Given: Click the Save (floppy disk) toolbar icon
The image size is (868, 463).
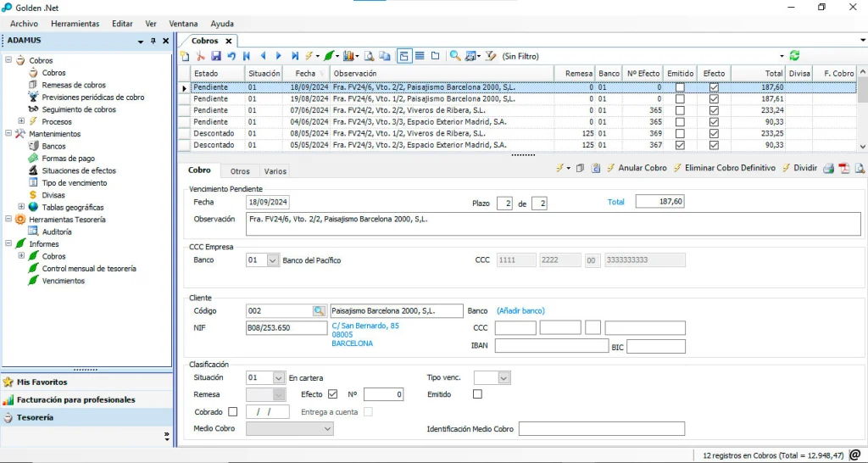Looking at the screenshot, I should pyautogui.click(x=216, y=56).
